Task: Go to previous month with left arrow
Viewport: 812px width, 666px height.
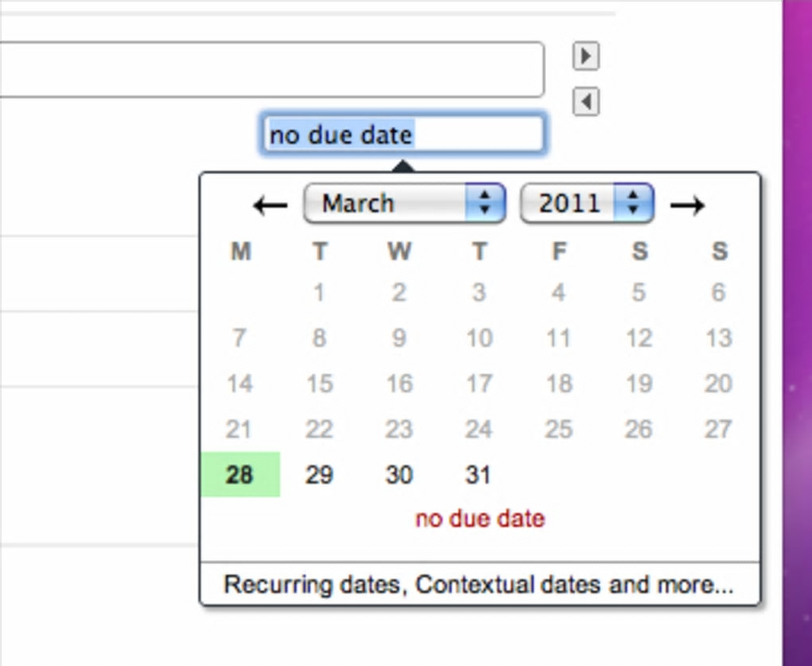Action: 270,205
